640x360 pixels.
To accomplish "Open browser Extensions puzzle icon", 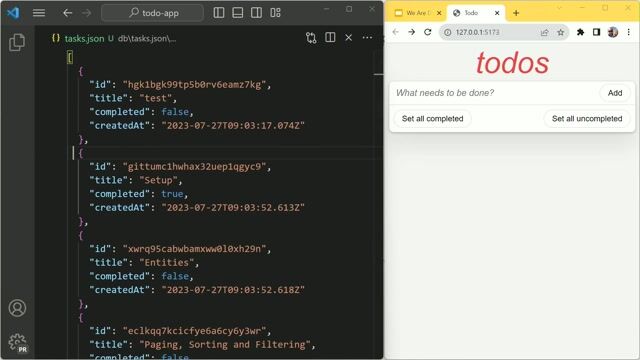I will click(x=580, y=32).
